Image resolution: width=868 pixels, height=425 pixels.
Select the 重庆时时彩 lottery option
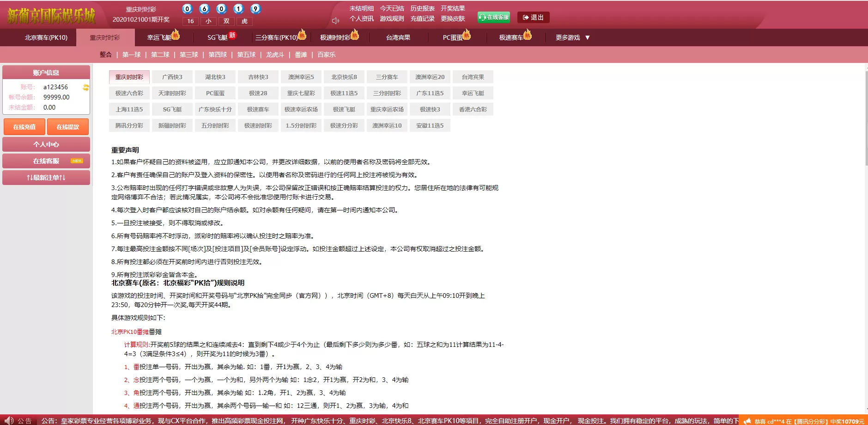(129, 76)
